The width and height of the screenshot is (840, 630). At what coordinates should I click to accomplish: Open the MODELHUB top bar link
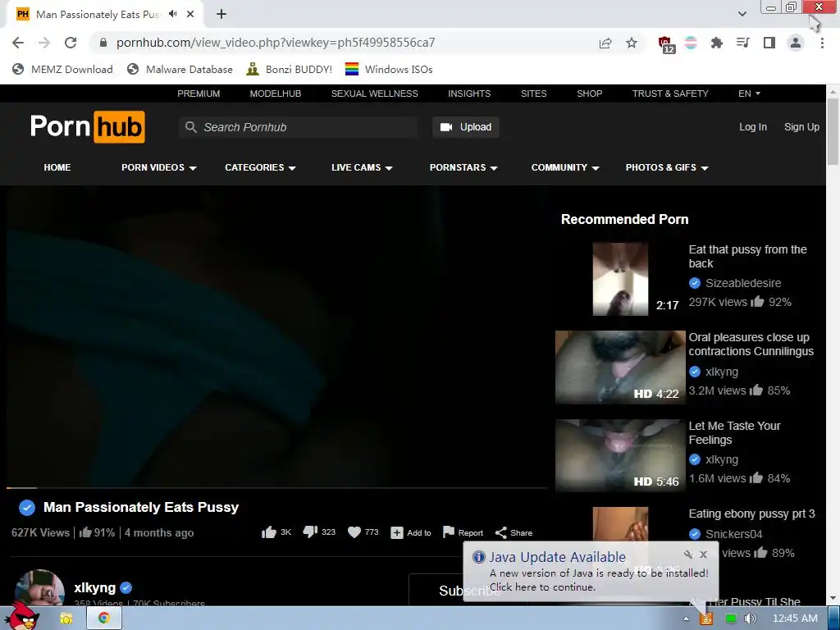(x=276, y=94)
